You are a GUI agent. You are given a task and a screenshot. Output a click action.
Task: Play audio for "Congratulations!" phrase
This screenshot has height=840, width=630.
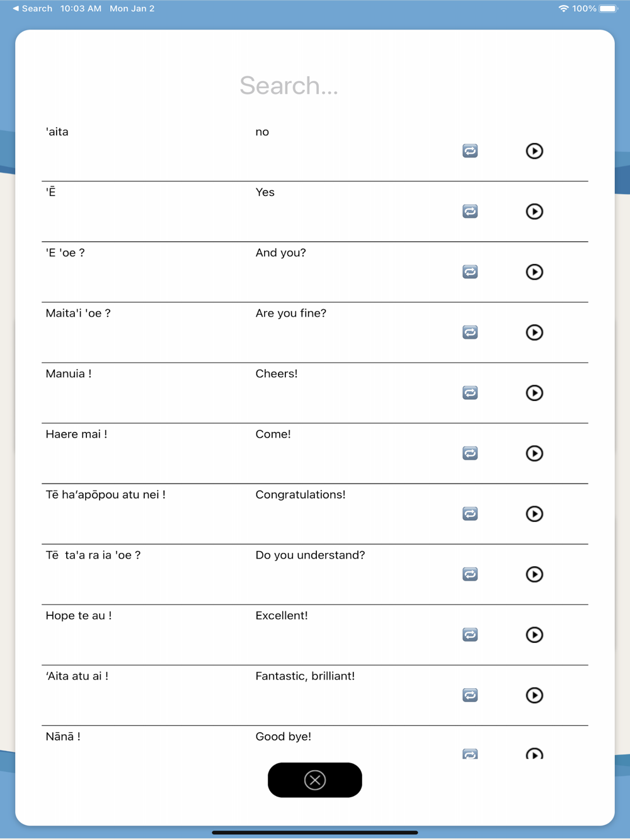click(534, 514)
